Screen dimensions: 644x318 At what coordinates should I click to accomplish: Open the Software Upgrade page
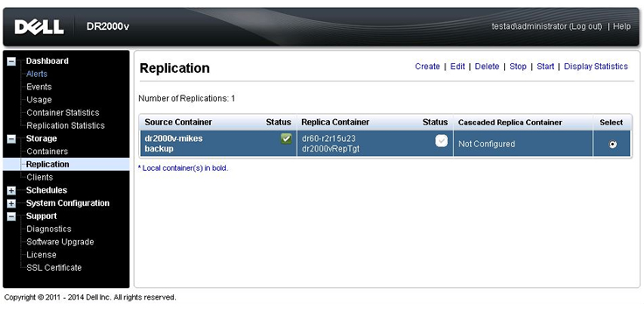60,242
